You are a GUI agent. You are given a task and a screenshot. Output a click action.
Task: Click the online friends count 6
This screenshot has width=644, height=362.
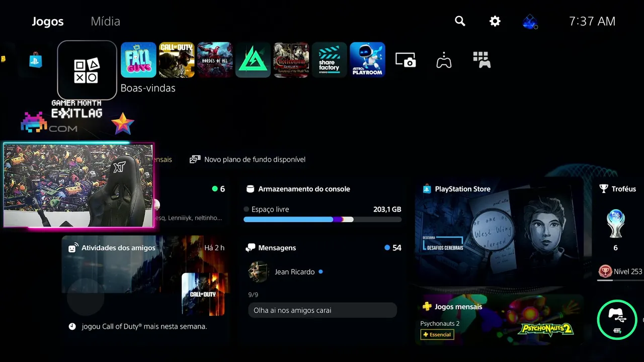click(x=219, y=189)
